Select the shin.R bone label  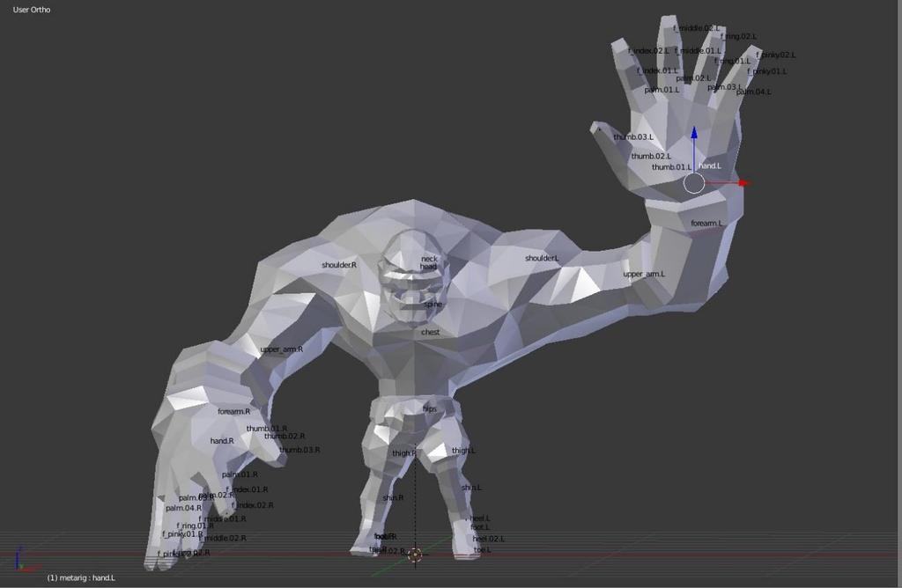(x=393, y=497)
